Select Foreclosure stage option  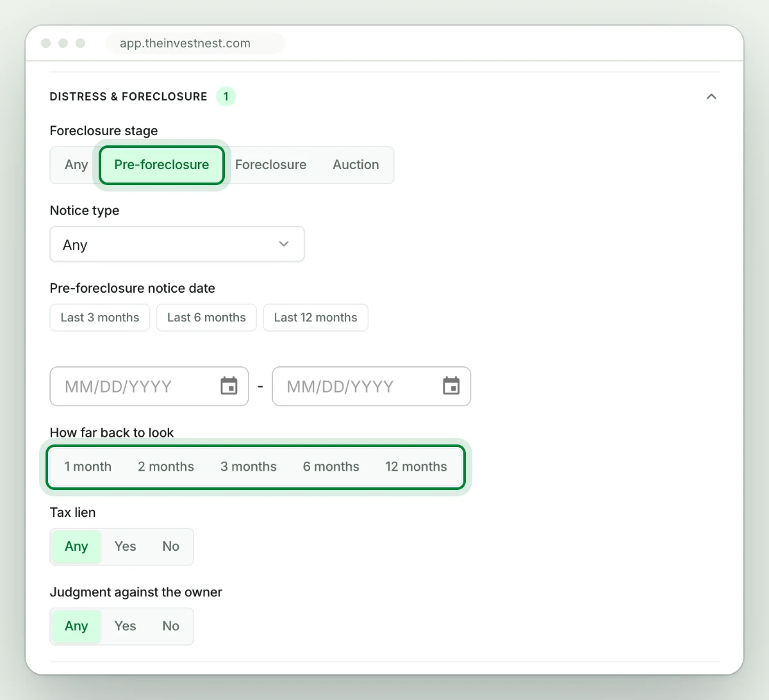tap(270, 165)
